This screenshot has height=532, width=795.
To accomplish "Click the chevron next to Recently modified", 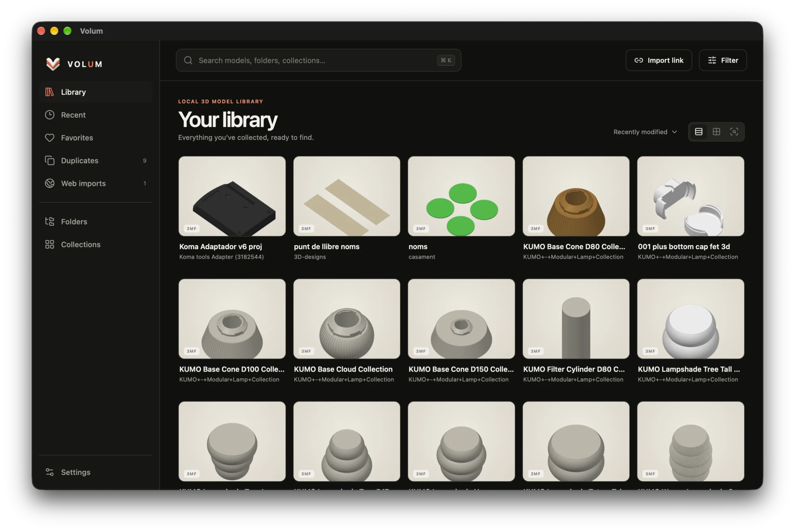I will tap(675, 132).
